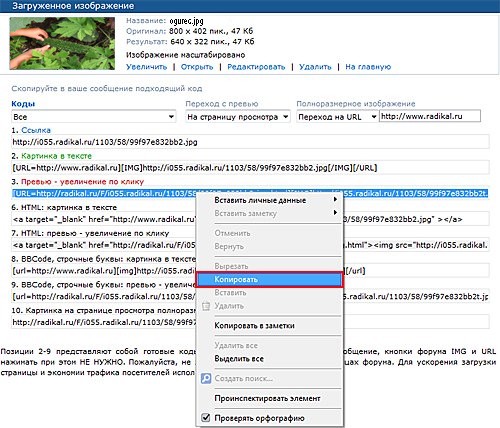Click the trash icon next to Удалить
This screenshot has height=428, width=500.
click(x=206, y=306)
